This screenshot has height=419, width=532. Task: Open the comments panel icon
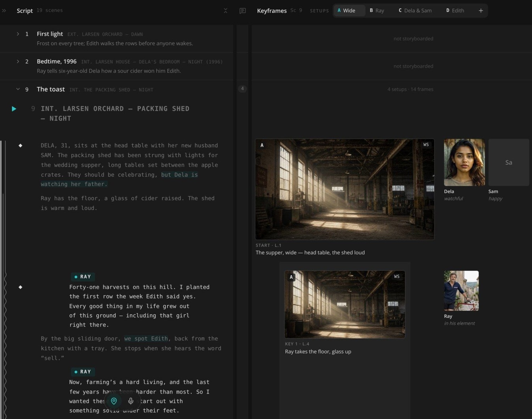click(x=243, y=11)
